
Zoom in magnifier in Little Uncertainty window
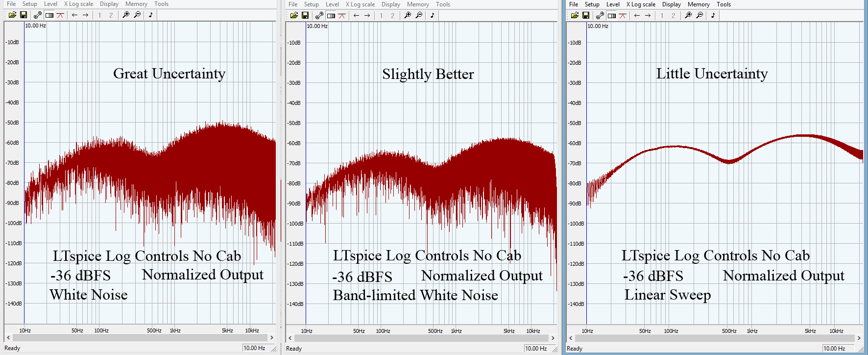tap(688, 15)
